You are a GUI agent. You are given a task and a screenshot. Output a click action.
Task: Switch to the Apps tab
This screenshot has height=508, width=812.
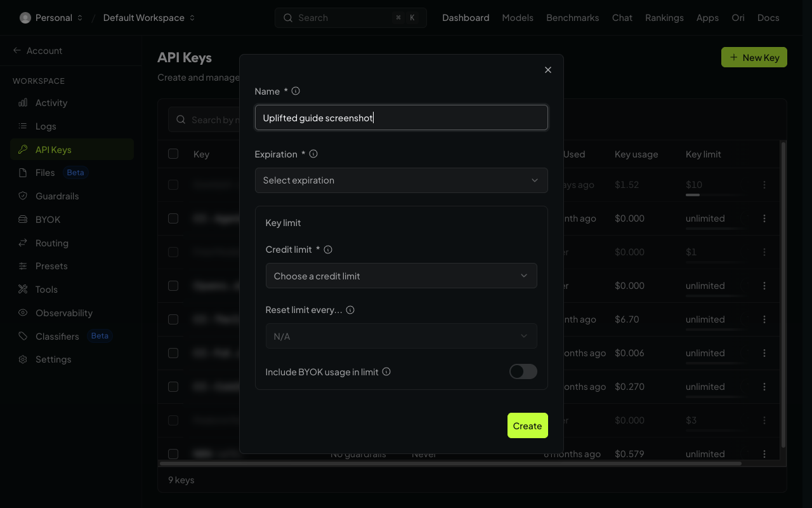pos(707,18)
